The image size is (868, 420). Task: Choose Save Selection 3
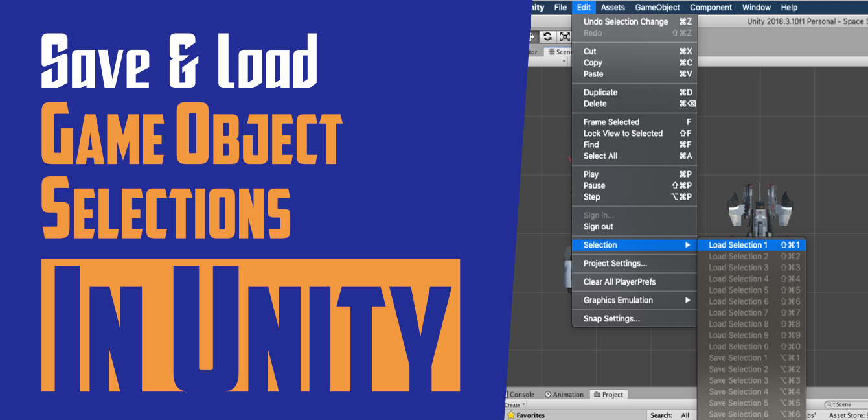752,380
